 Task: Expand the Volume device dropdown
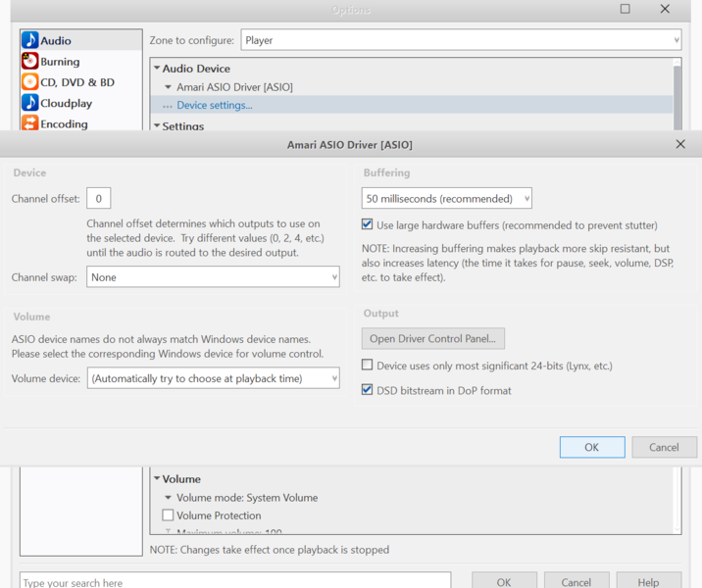point(213,377)
